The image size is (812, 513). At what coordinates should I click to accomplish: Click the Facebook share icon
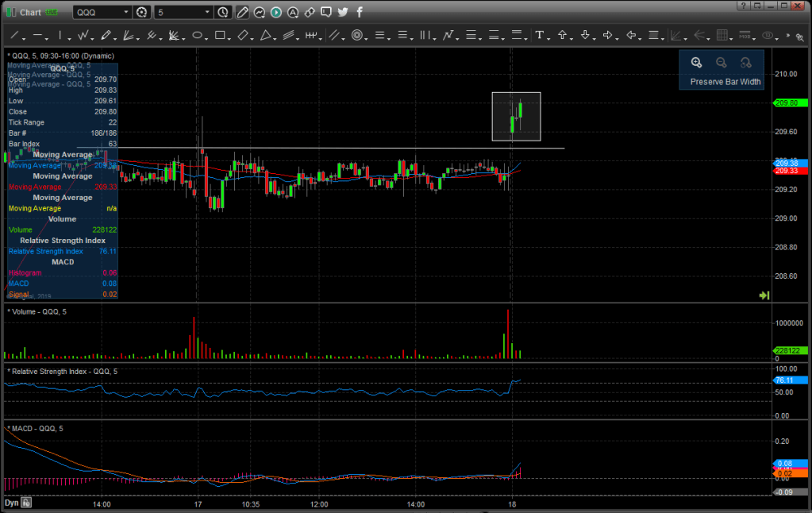[360, 12]
